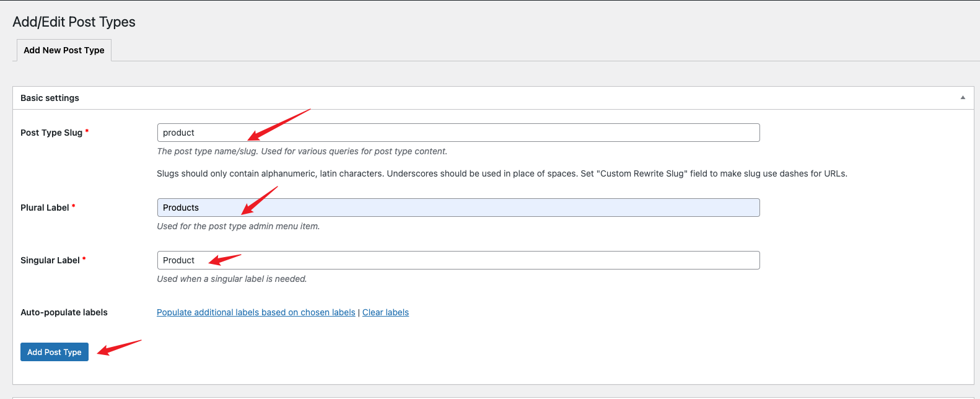The width and height of the screenshot is (980, 399).
Task: Click the Post Type Slug field label
Action: point(51,133)
